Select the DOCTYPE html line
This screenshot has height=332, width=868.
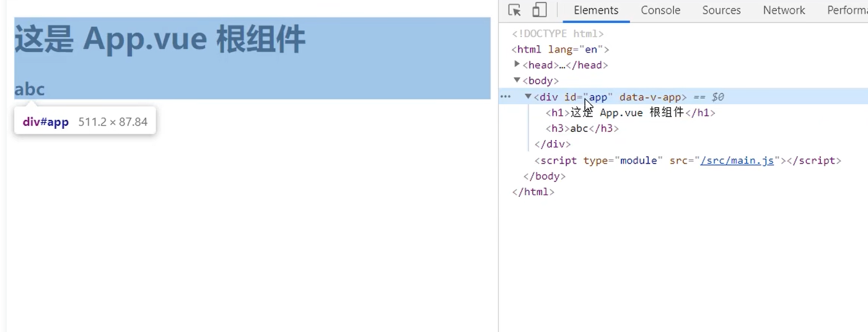(558, 33)
